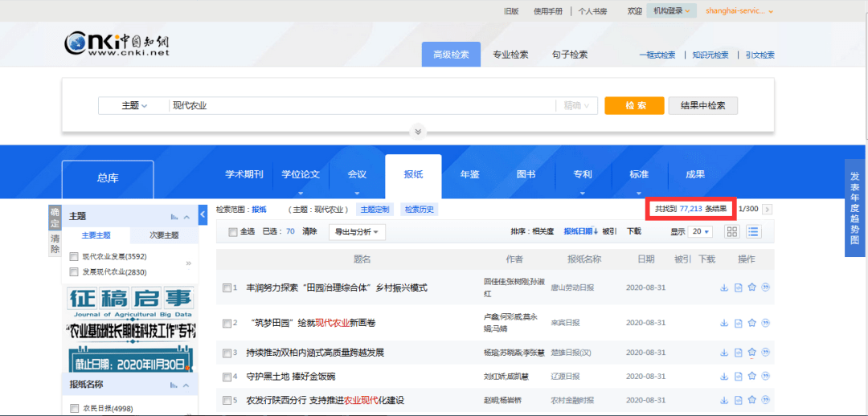This screenshot has height=416, width=868.
Task: Open the 导出与分析 dropdown menu
Action: point(357,231)
